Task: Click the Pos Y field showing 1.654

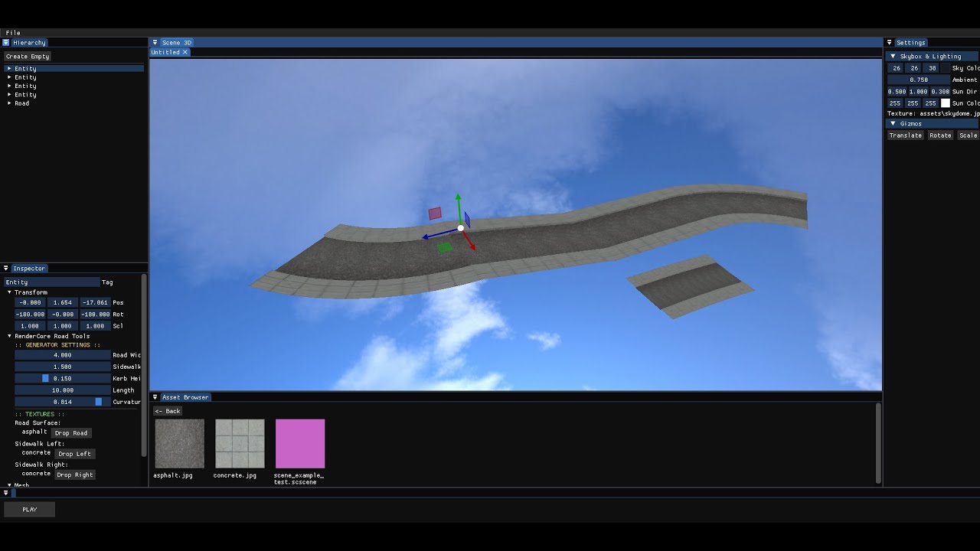Action: pos(63,303)
